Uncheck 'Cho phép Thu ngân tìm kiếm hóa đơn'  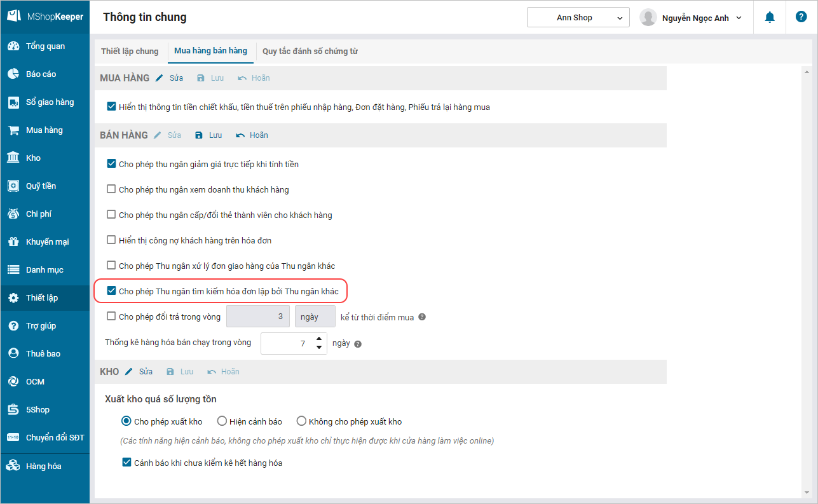click(x=112, y=291)
